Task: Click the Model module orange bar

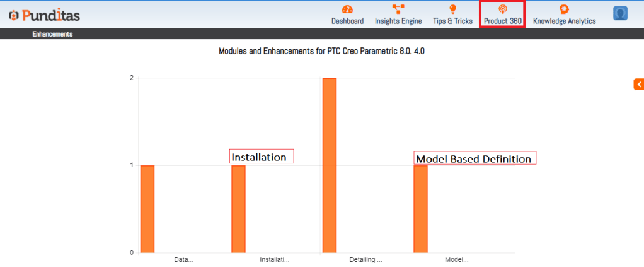Action: [x=420, y=209]
